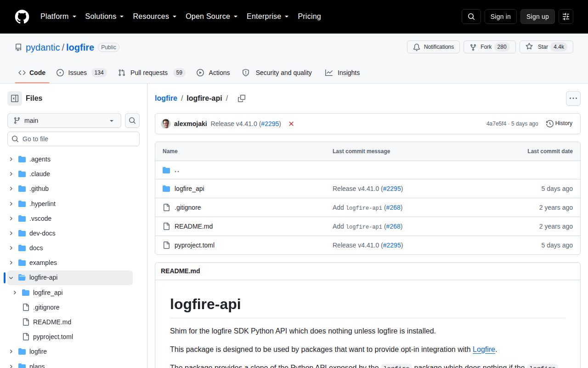Open alexmojaki's profile link
Viewport: 588px width, 368px height.
point(190,124)
